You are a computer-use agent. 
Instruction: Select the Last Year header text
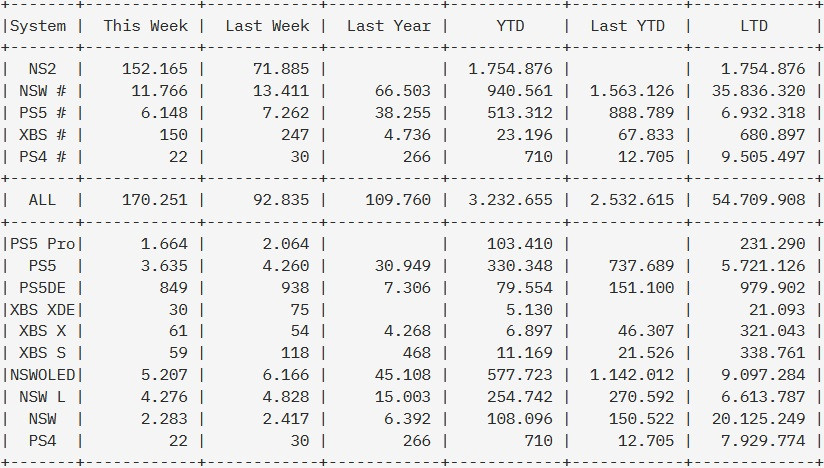click(x=389, y=26)
